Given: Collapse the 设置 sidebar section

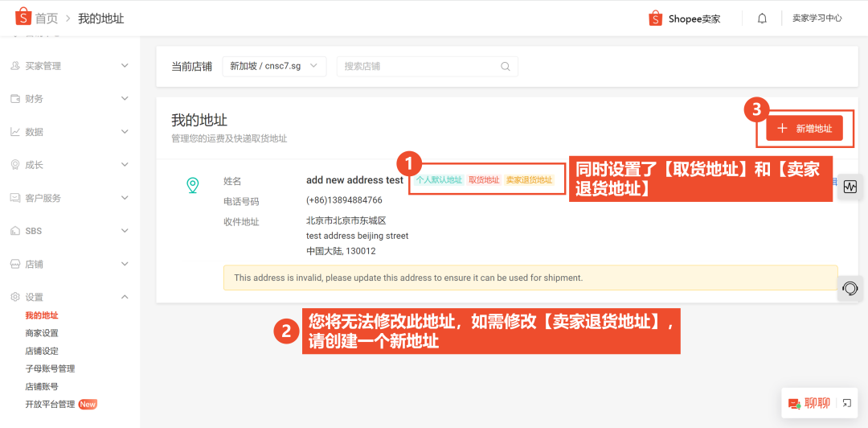Looking at the screenshot, I should click(124, 297).
